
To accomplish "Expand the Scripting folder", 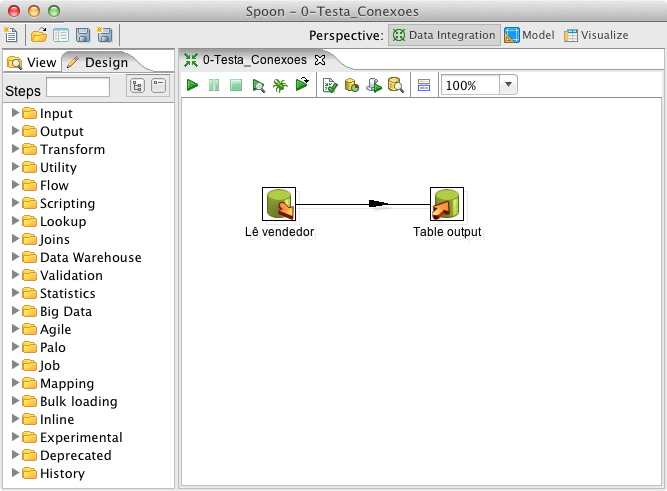I will (15, 203).
